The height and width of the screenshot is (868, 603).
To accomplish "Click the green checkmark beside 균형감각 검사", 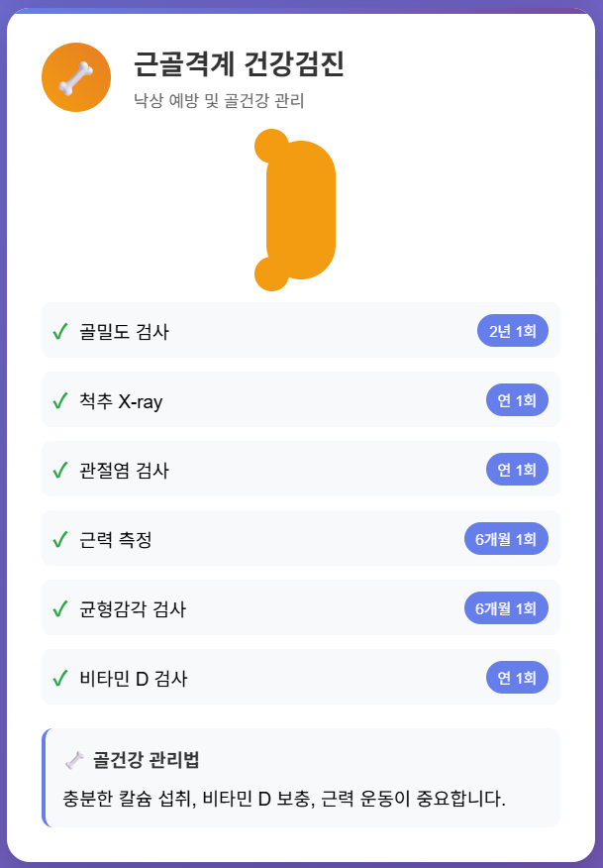I will [x=61, y=607].
